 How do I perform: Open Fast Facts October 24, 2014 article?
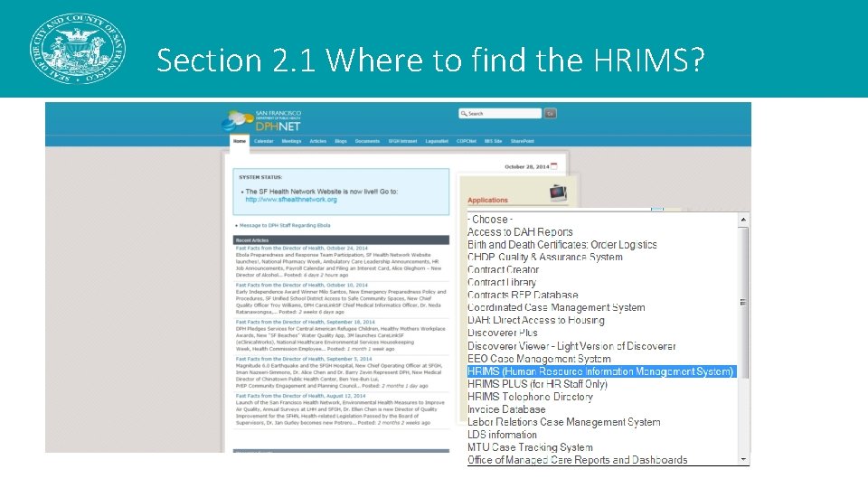(302, 248)
